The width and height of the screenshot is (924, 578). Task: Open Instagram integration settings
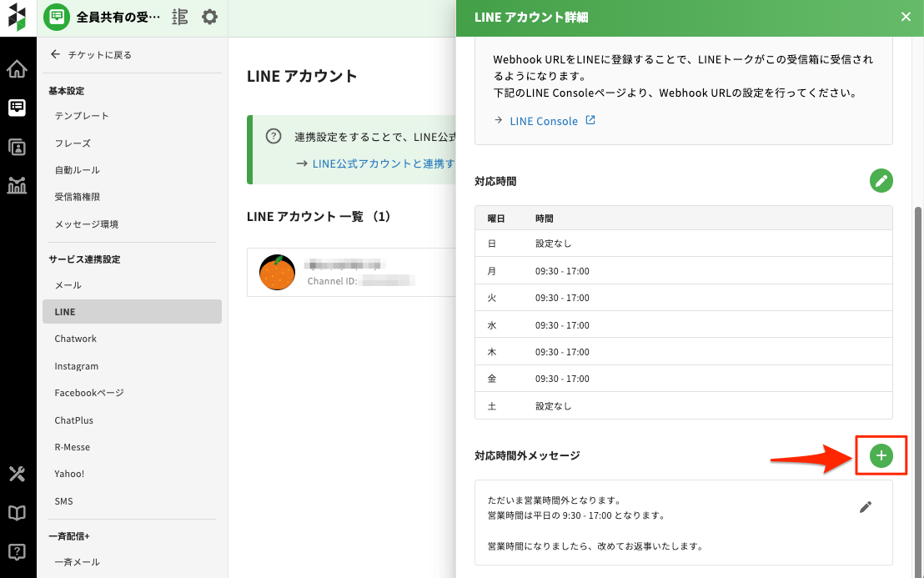tap(77, 366)
